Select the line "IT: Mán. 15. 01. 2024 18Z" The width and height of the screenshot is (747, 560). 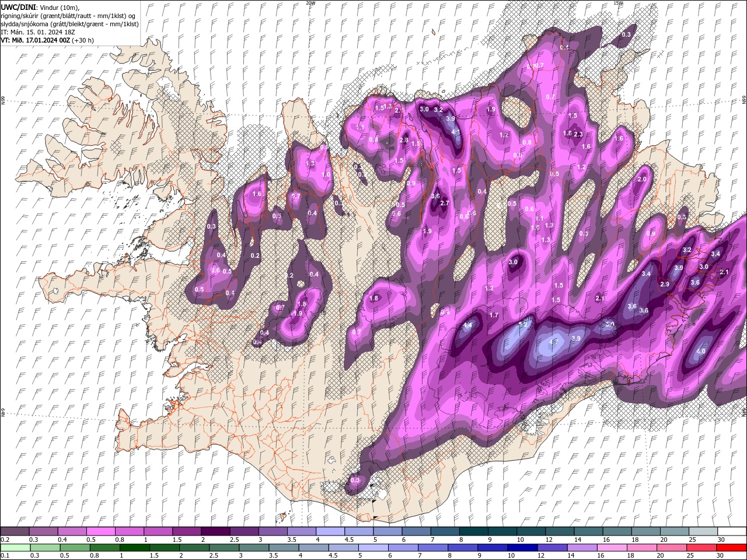click(x=38, y=32)
